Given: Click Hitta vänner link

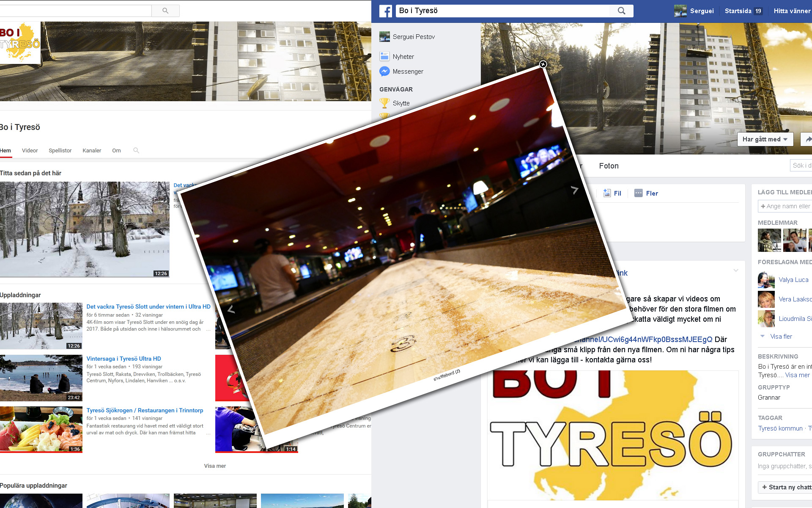Looking at the screenshot, I should (792, 11).
